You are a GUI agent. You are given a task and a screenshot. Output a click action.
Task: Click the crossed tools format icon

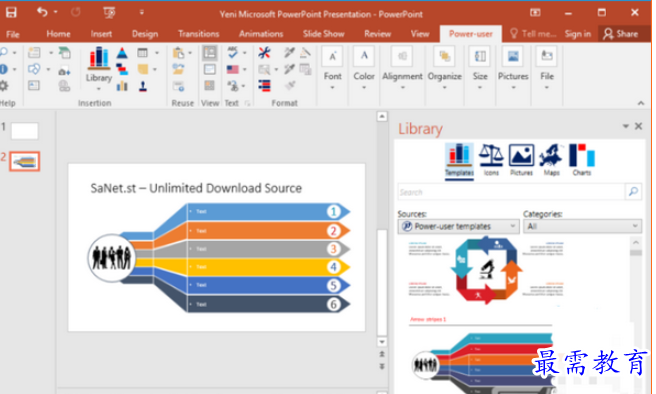[x=264, y=53]
